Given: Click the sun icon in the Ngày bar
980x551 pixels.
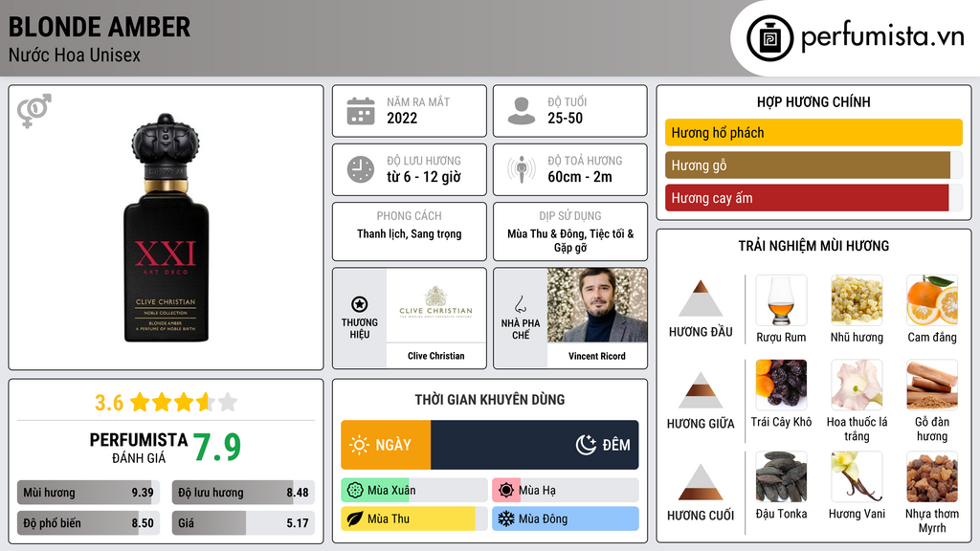Looking at the screenshot, I should pyautogui.click(x=359, y=445).
